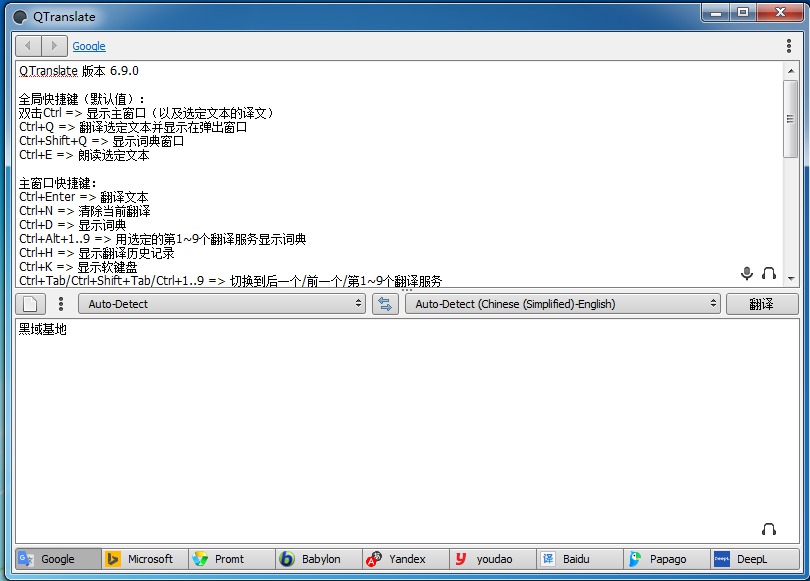
Task: Select the Yandex translation service tab
Action: pos(406,559)
